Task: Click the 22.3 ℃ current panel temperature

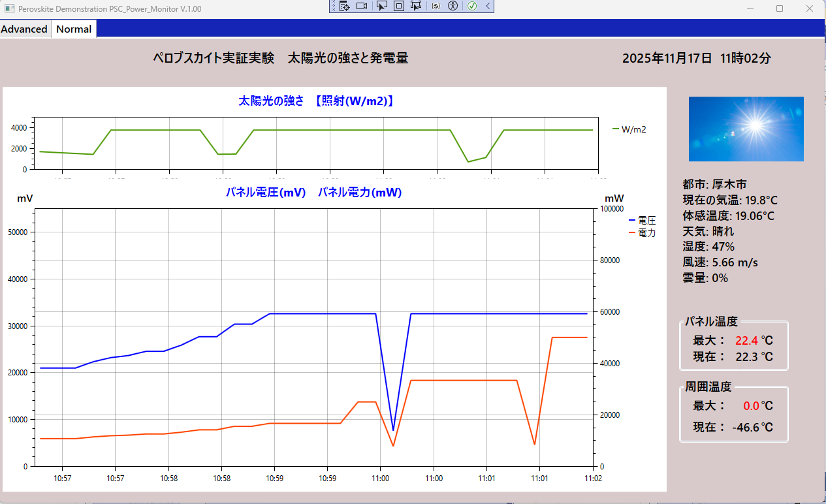Action: [754, 357]
